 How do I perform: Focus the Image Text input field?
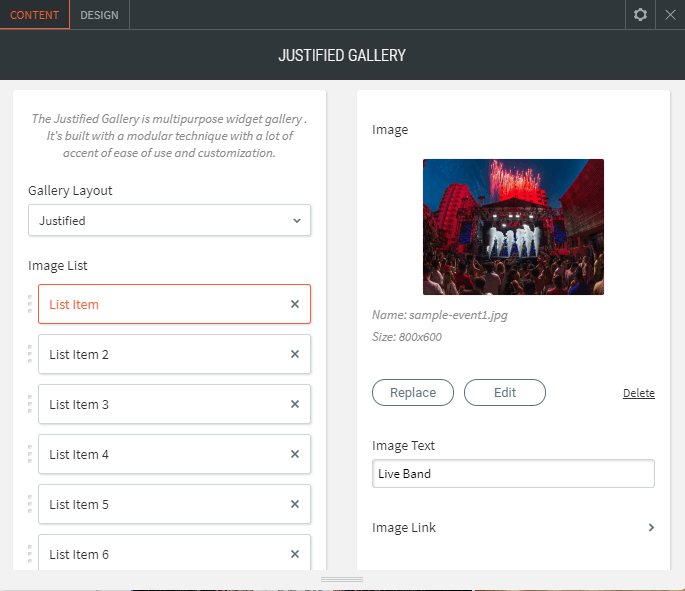[x=513, y=474]
